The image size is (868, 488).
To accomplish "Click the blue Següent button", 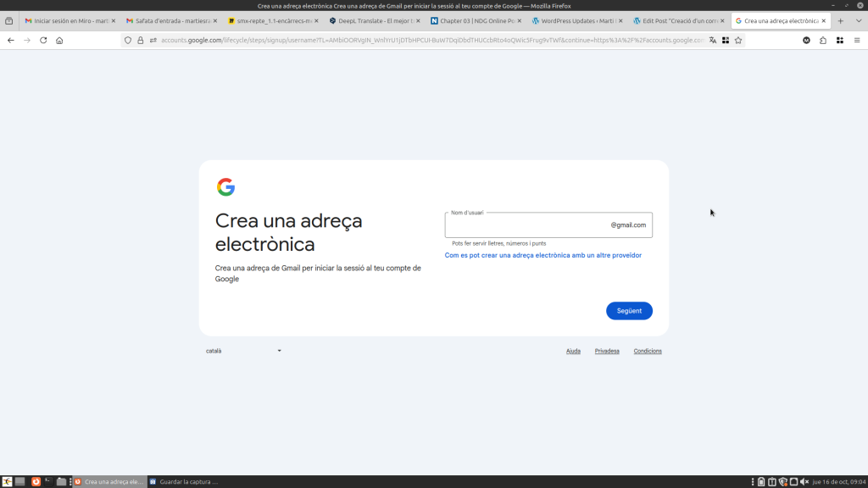I will coord(629,311).
